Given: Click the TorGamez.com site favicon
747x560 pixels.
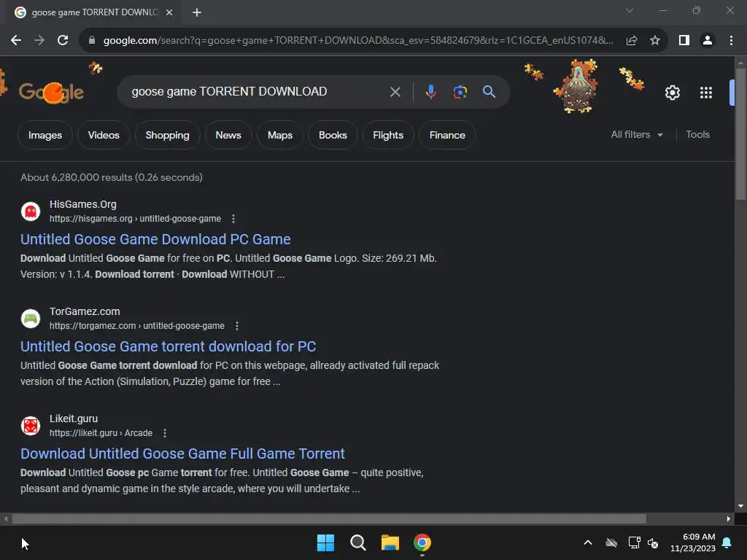Looking at the screenshot, I should pyautogui.click(x=31, y=318).
